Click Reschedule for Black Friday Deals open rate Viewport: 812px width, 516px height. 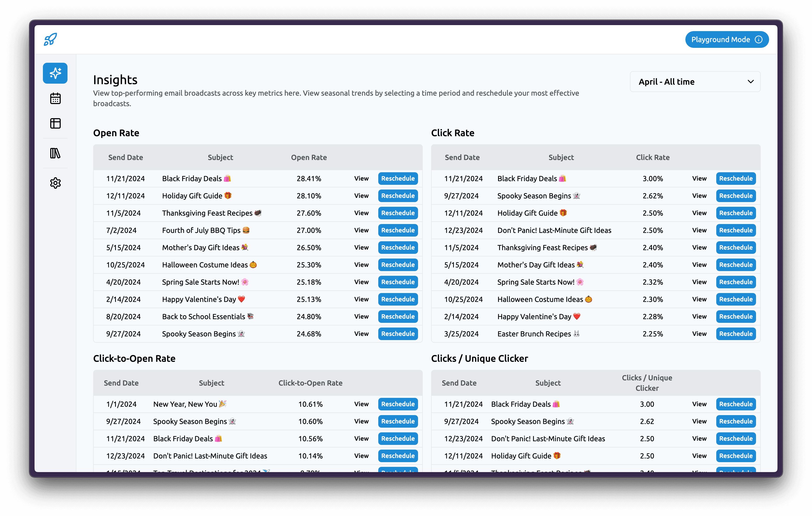coord(398,179)
